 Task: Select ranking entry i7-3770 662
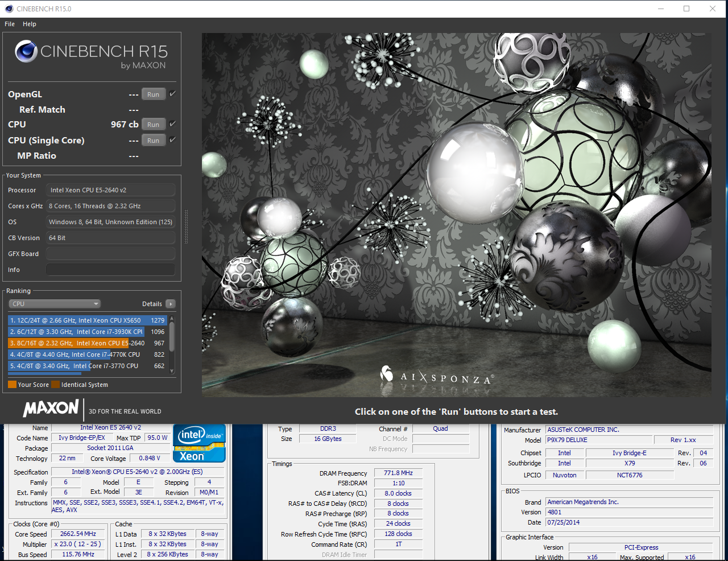point(88,366)
